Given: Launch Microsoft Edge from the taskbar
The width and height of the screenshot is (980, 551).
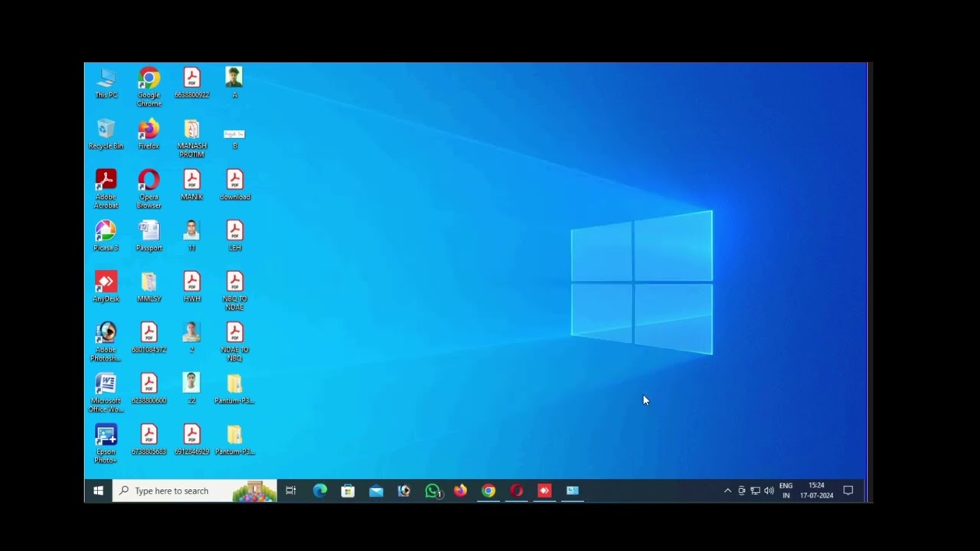Looking at the screenshot, I should (x=320, y=491).
